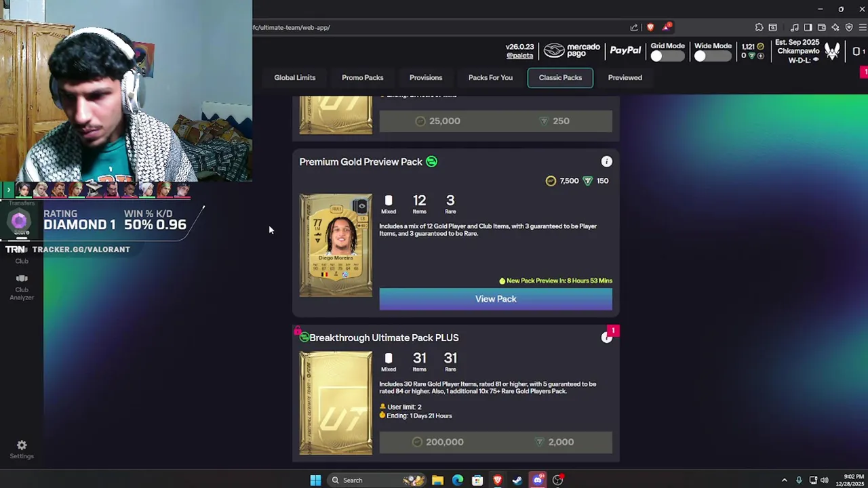Click the coin balance icon beside 1,121
Image resolution: width=868 pixels, height=488 pixels.
pos(760,46)
